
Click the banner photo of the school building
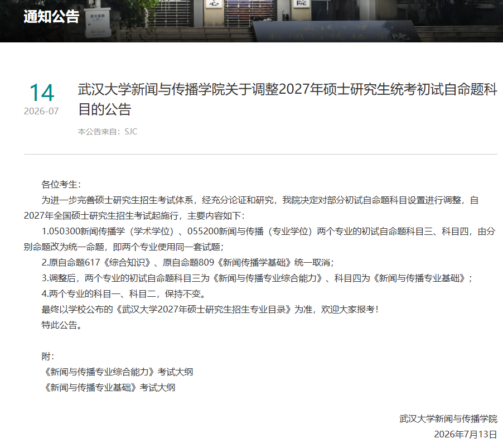(251, 21)
